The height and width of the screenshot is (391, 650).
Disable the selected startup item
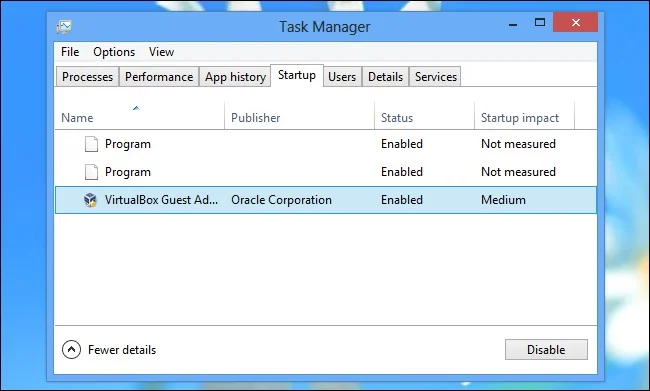546,350
